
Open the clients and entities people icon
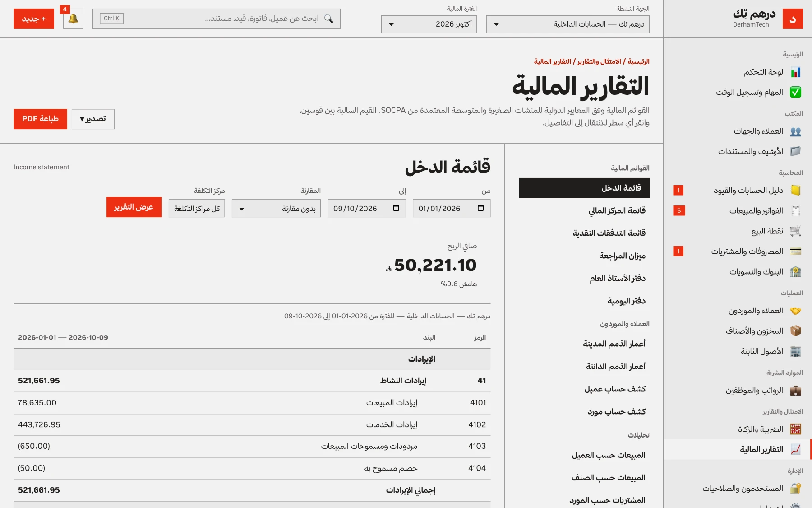tap(795, 131)
